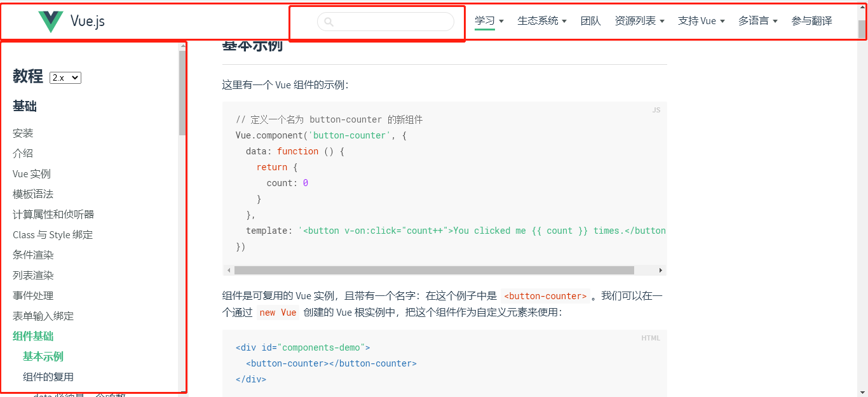Click the Vue.js logo icon

click(51, 22)
